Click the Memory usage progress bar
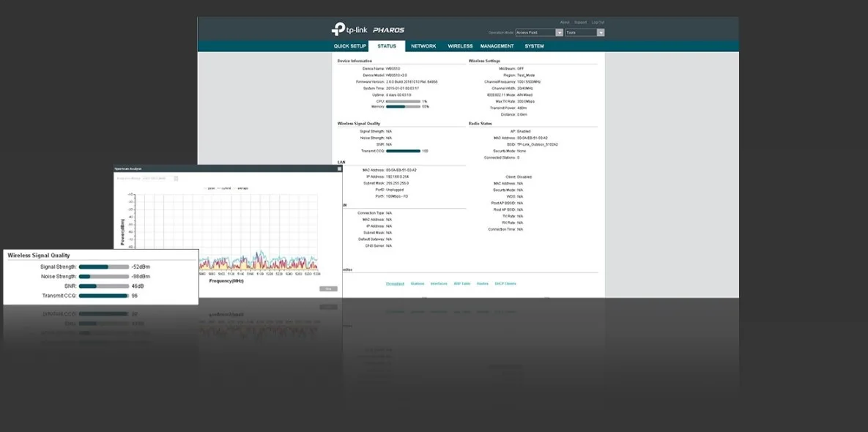This screenshot has width=868, height=432. [403, 107]
